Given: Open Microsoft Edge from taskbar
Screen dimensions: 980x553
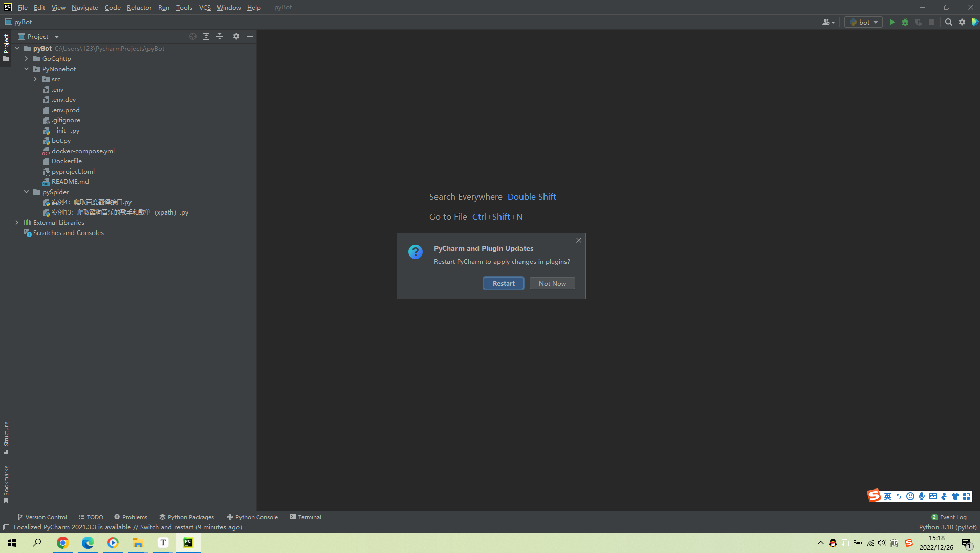Looking at the screenshot, I should (x=88, y=543).
